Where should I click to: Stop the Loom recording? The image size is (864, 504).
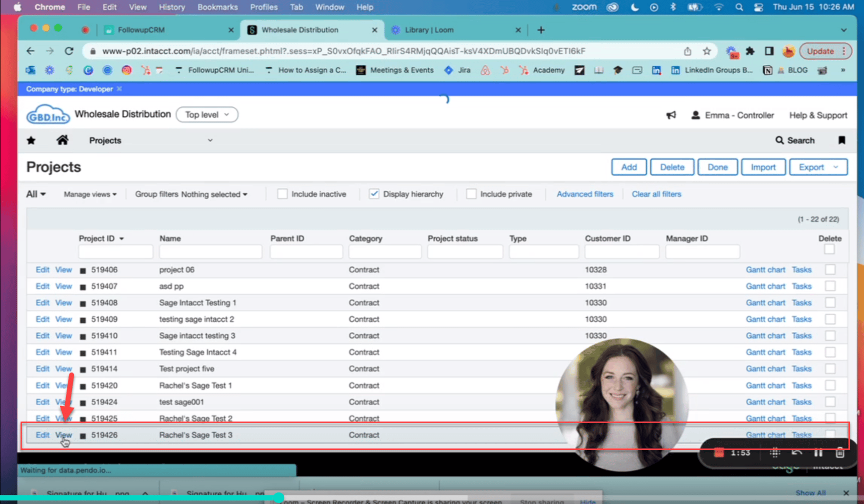tap(718, 452)
